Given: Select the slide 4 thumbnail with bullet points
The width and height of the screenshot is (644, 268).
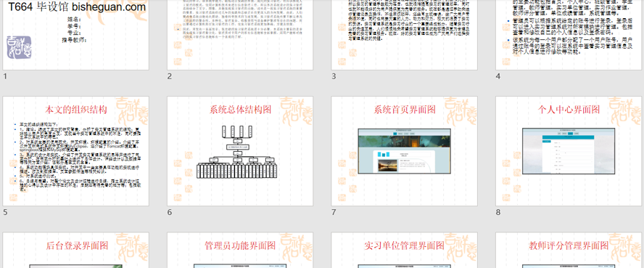Looking at the screenshot, I should (x=569, y=35).
